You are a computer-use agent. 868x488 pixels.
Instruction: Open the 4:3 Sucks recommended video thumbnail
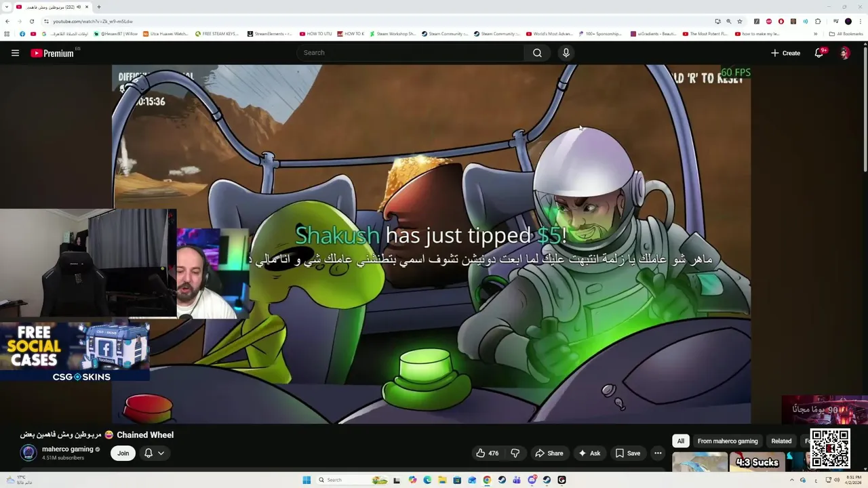click(757, 462)
